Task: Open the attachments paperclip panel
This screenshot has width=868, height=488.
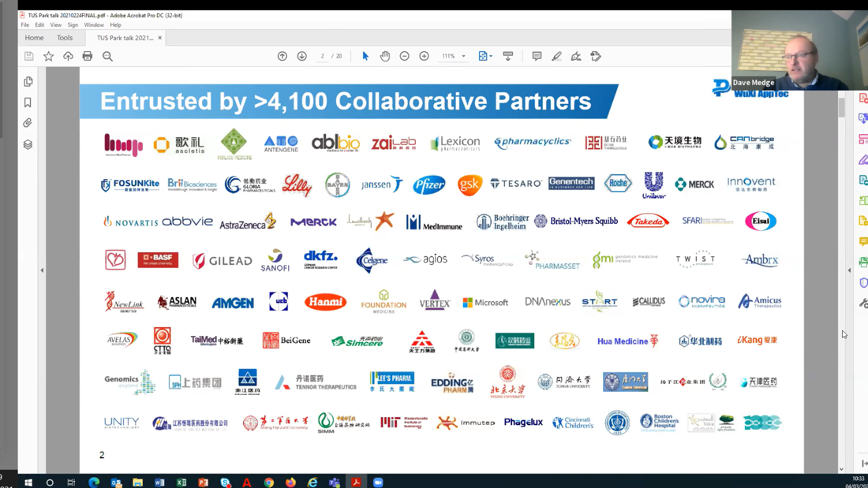Action: [28, 123]
